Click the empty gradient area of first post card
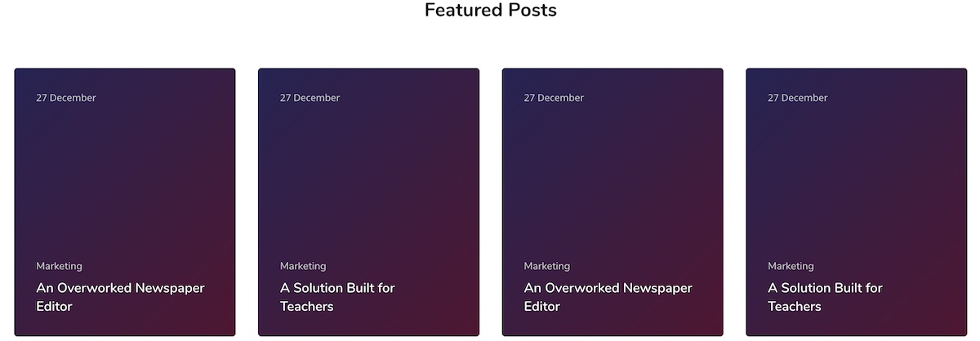This screenshot has height=341, width=980. (x=125, y=179)
